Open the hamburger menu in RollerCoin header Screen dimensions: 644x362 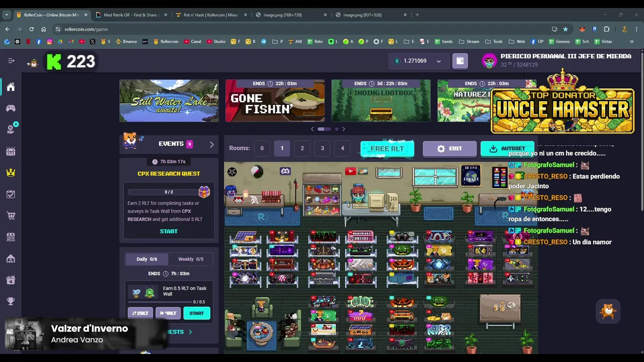[11, 61]
